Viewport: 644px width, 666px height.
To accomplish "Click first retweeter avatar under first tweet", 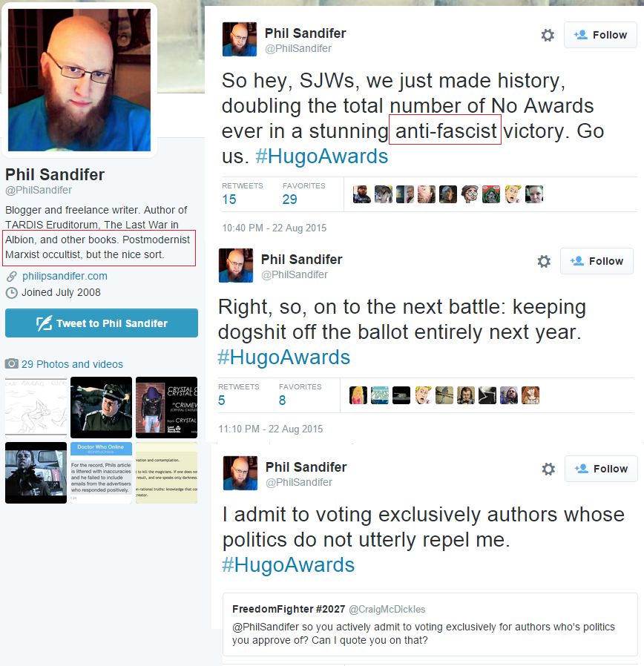I will click(361, 194).
